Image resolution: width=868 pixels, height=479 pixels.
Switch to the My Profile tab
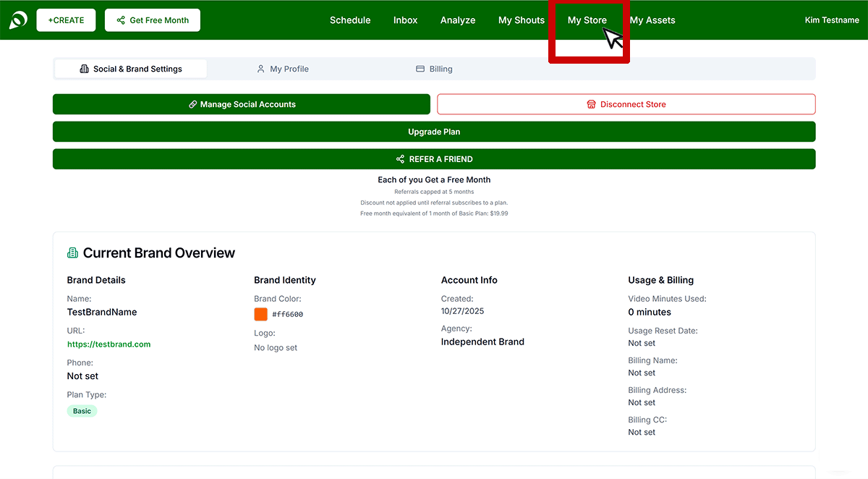pos(289,69)
